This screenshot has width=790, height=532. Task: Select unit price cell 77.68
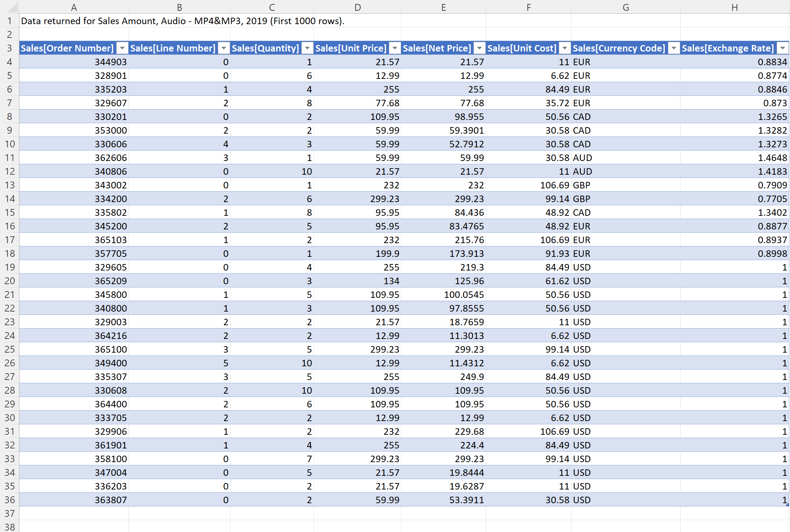(x=358, y=103)
